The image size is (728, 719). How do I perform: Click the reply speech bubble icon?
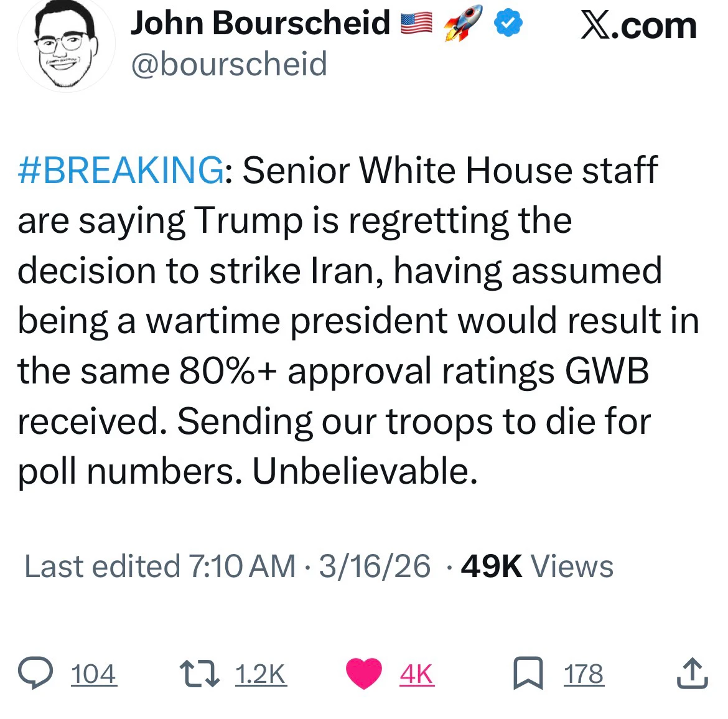coord(35,674)
